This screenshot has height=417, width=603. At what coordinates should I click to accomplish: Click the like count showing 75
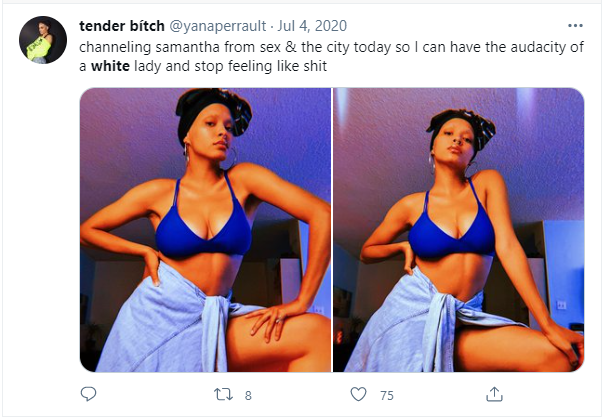click(386, 395)
